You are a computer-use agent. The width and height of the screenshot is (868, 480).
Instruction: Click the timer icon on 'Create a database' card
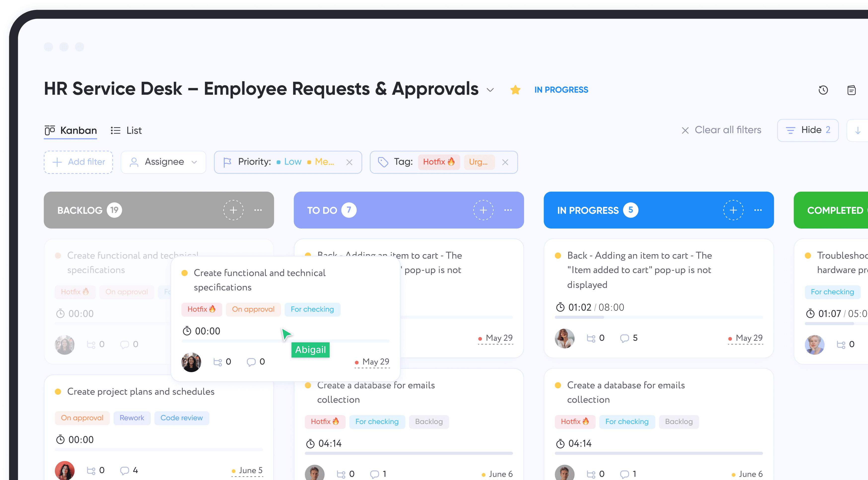pos(310,443)
